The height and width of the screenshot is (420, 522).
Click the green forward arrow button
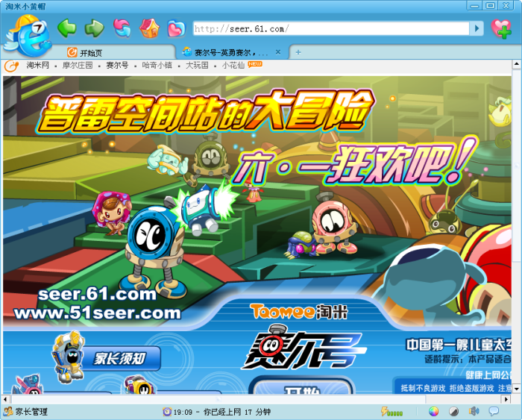(x=94, y=28)
